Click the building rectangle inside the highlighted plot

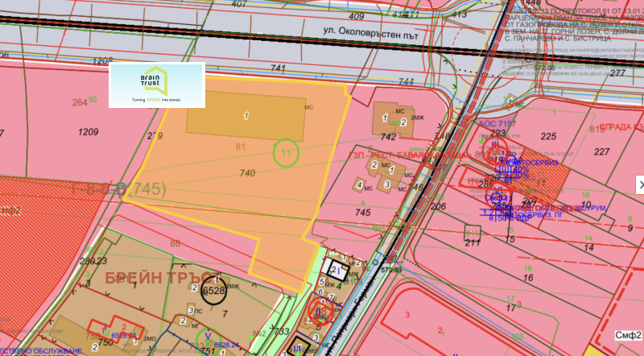click(x=246, y=117)
